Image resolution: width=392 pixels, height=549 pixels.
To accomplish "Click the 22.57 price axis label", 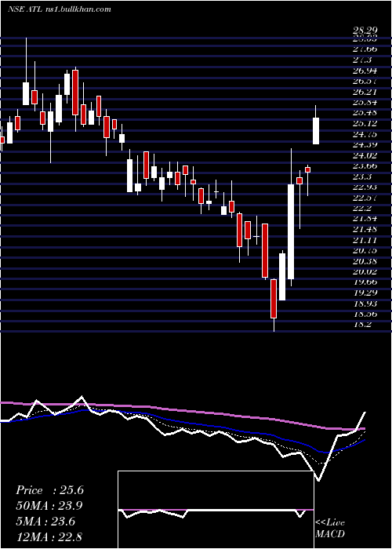I will tap(365, 198).
